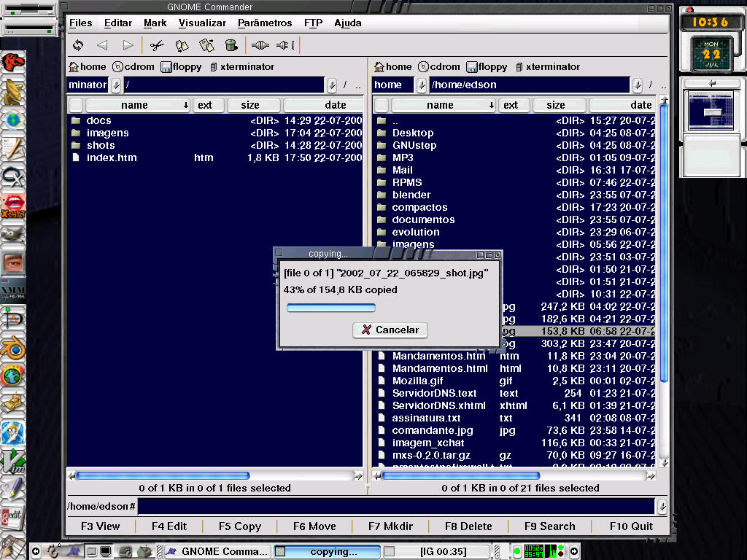
Task: Click the command line input field
Action: click(x=396, y=507)
